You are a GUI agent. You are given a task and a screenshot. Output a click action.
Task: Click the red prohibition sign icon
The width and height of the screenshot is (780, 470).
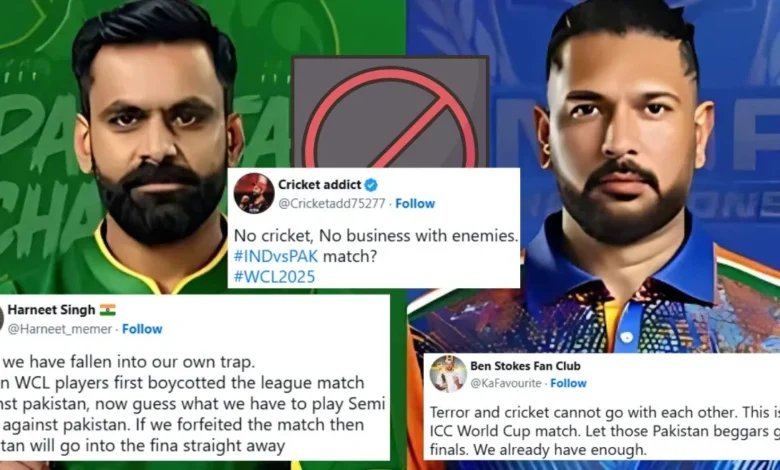pyautogui.click(x=390, y=118)
